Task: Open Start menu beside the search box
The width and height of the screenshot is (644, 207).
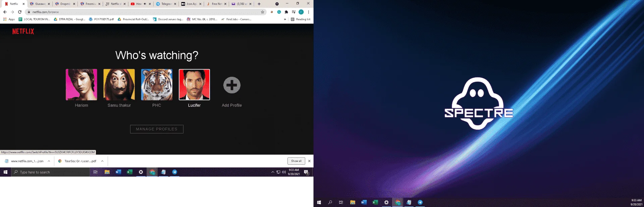Action: 5,172
